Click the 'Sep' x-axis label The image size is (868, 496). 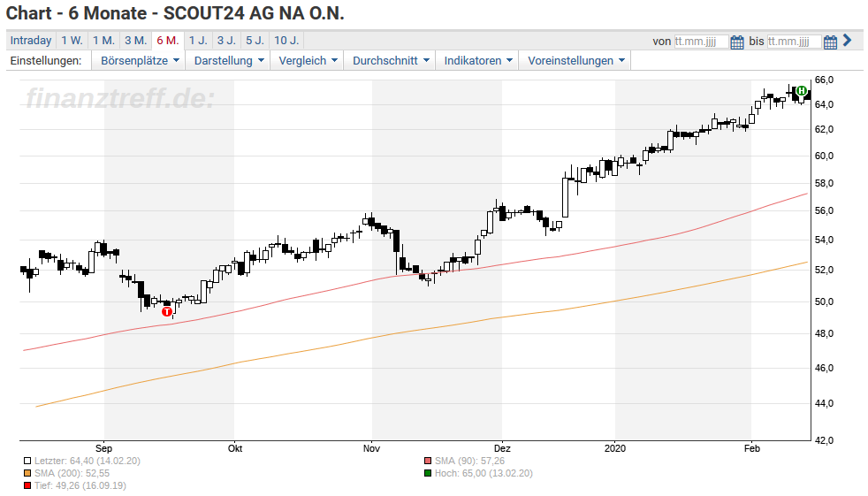[103, 448]
